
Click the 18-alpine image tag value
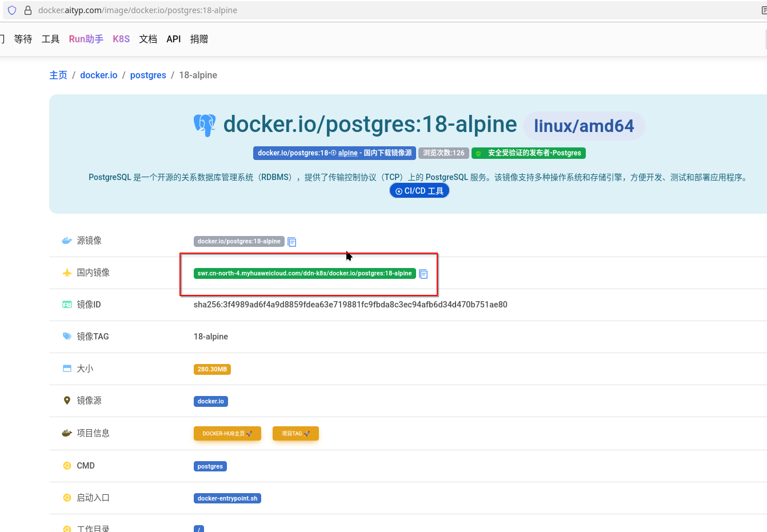tap(211, 337)
